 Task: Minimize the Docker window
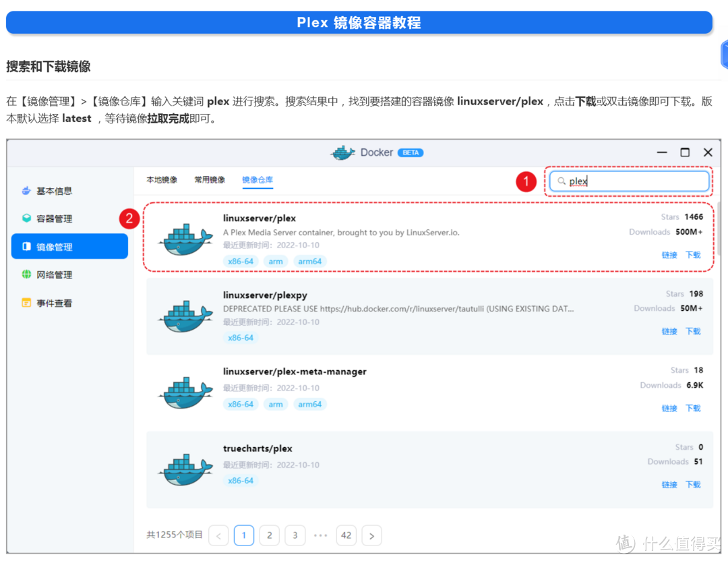coord(662,152)
